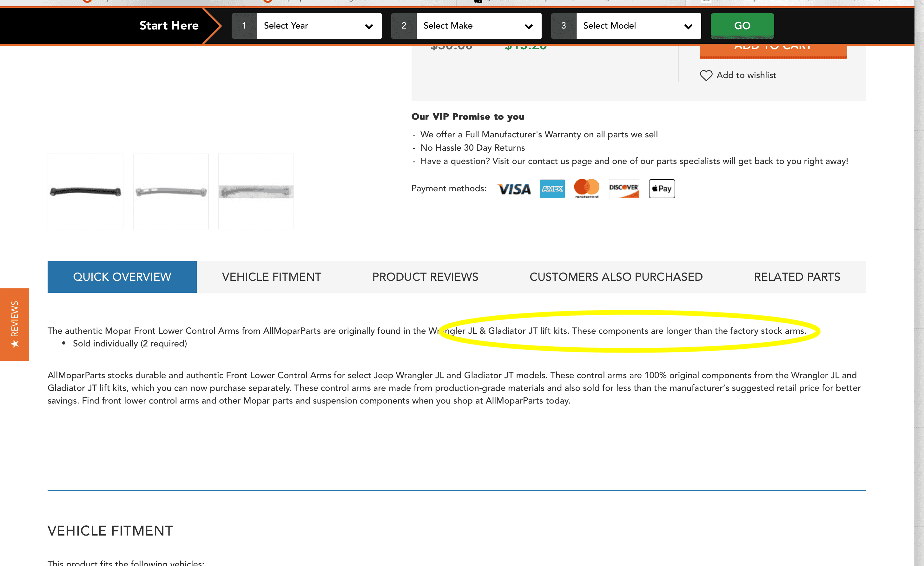Click the Apple Pay icon
The width and height of the screenshot is (924, 566).
click(x=662, y=188)
